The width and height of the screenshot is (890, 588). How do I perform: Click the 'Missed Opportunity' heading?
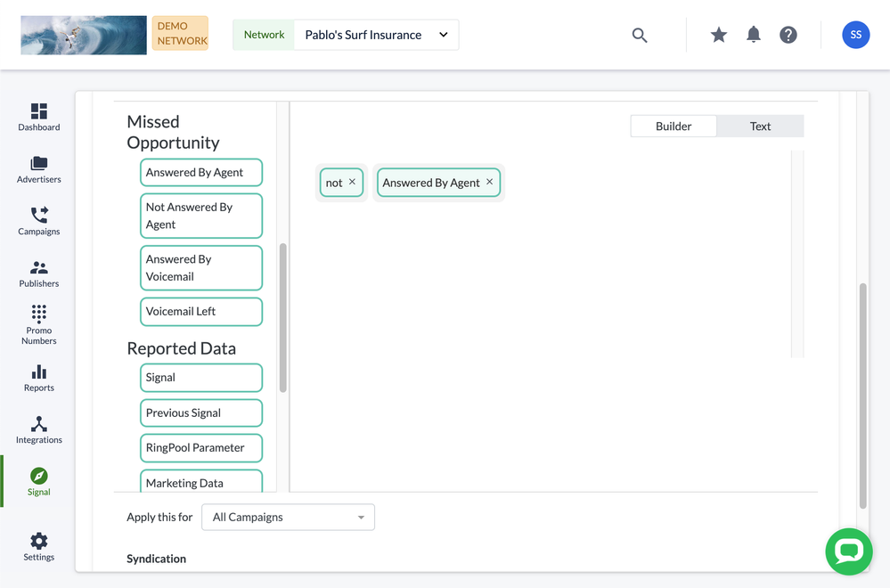click(x=173, y=132)
